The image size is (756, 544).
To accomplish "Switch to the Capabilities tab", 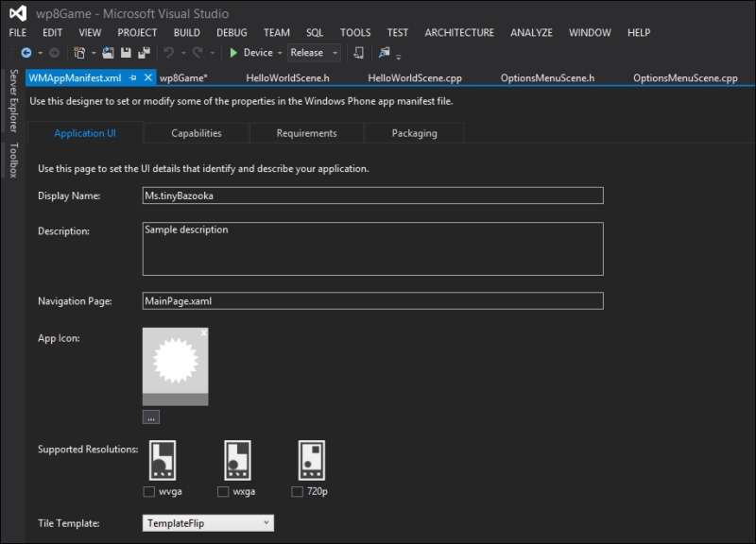I will coord(197,133).
